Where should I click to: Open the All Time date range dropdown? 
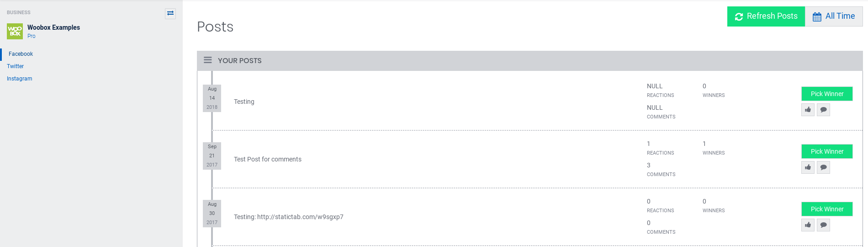point(834,16)
